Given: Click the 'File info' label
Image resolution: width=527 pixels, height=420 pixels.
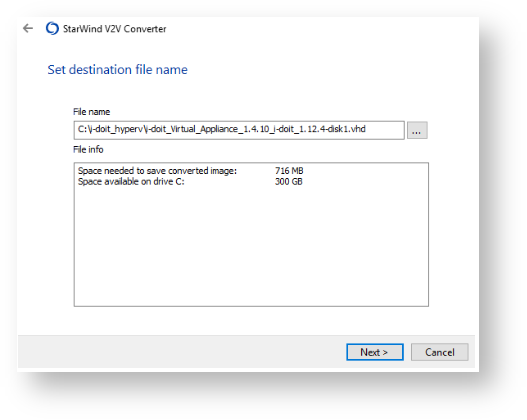Looking at the screenshot, I should 88,150.
